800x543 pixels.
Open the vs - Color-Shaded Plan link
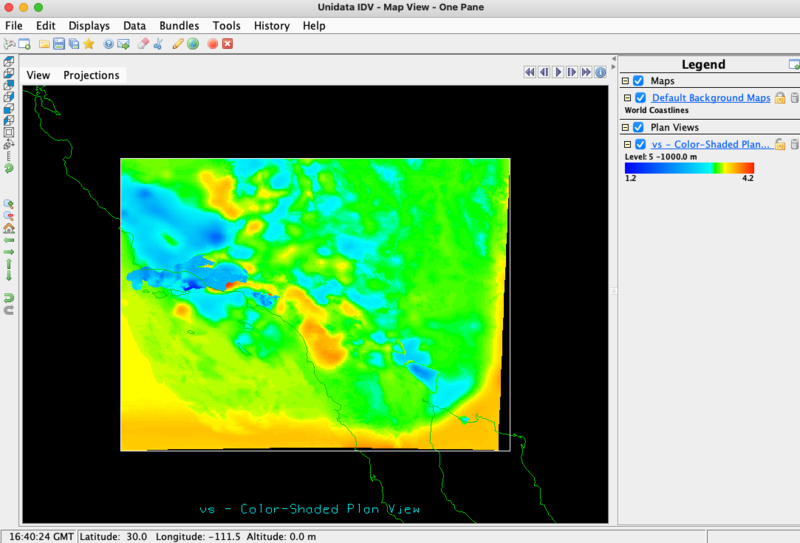(x=710, y=144)
